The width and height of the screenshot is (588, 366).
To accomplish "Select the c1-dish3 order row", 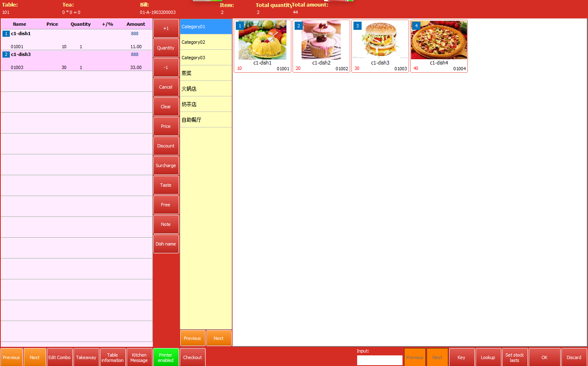I will (76, 61).
